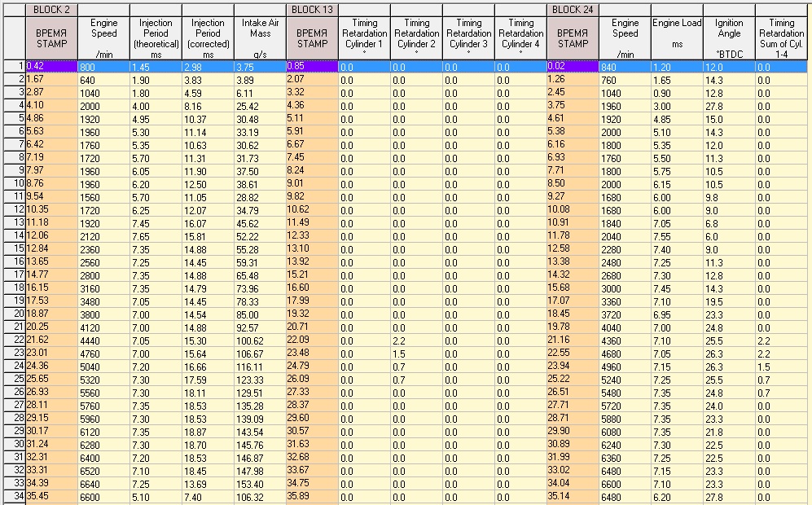Click the BLOCK 13 group header
This screenshot has height=505, width=812.
coord(312,10)
